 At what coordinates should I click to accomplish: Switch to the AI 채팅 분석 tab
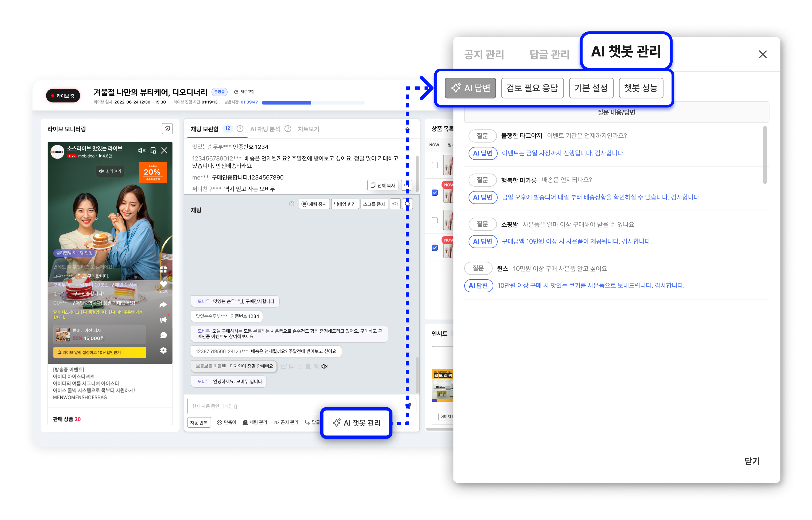[265, 129]
